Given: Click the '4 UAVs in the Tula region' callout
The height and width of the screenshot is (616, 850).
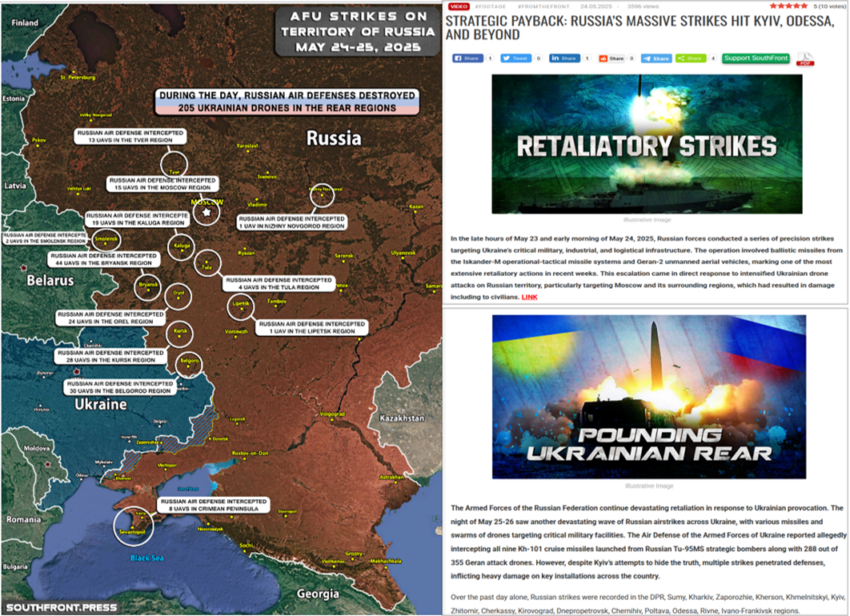Looking at the screenshot, I should (279, 284).
